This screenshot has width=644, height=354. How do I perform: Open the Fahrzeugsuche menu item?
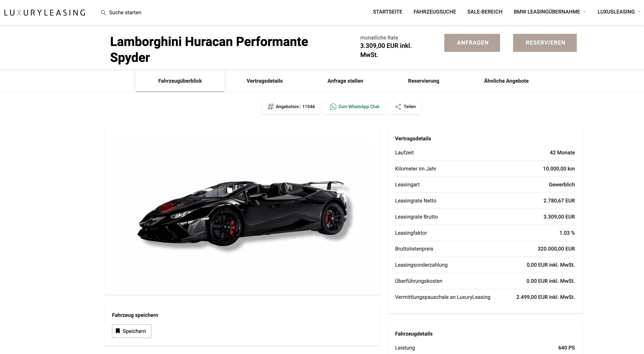[435, 12]
